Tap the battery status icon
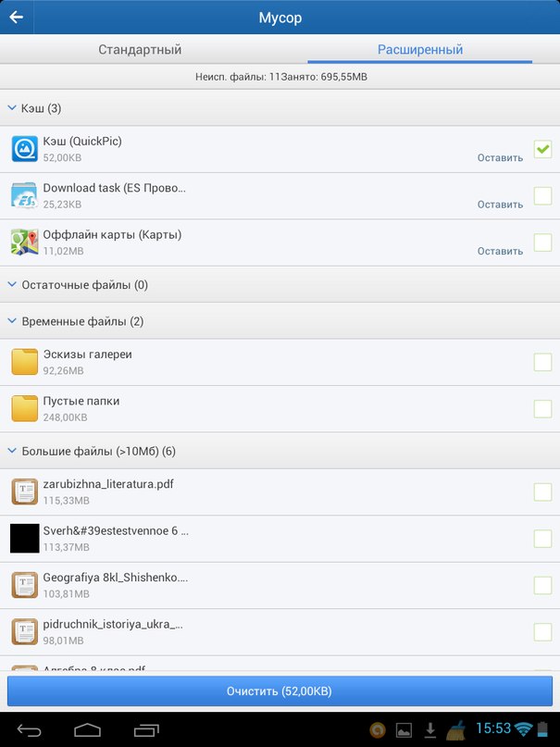Viewport: 560px width, 747px height. tap(542, 728)
